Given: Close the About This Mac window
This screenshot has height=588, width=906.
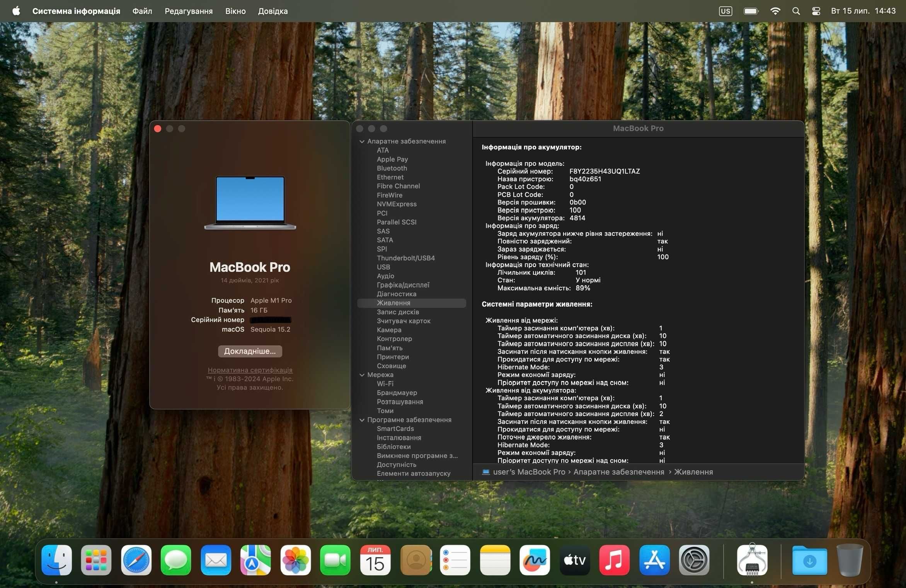Looking at the screenshot, I should tap(158, 129).
